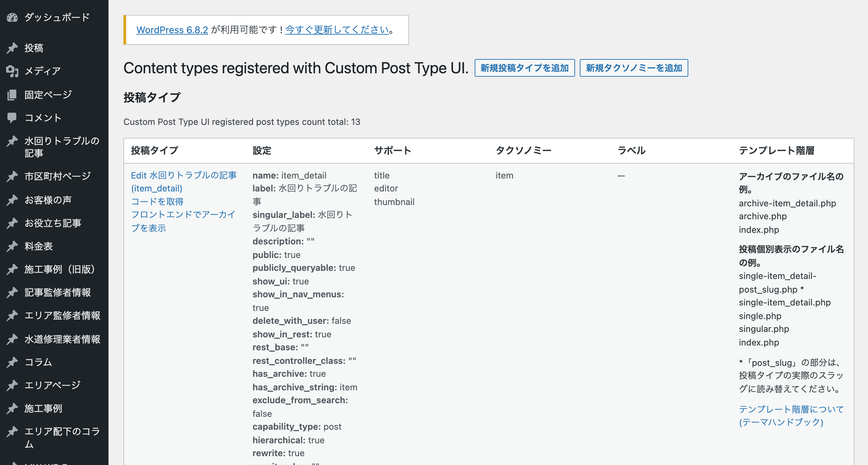Select エリア監修者情報 in sidebar
The width and height of the screenshot is (868, 465).
(62, 315)
